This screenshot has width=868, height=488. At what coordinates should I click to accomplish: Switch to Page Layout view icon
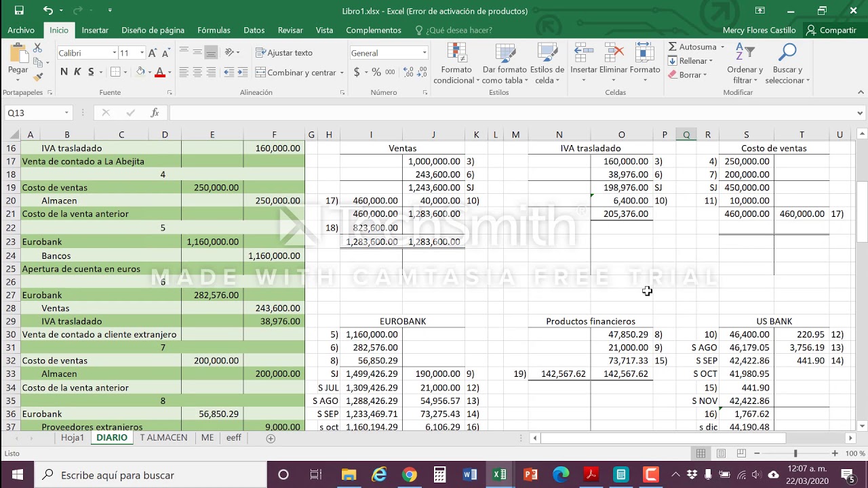coord(721,453)
